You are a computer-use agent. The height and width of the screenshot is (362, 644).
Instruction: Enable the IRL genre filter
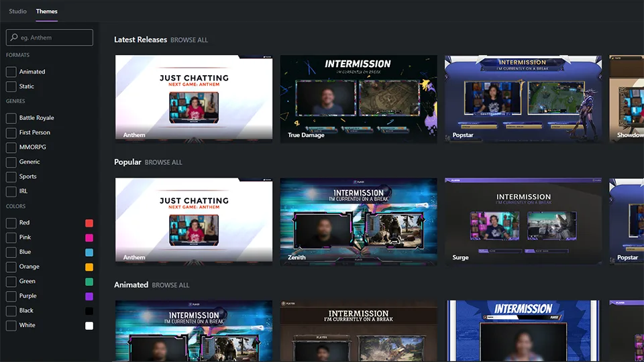[11, 192]
